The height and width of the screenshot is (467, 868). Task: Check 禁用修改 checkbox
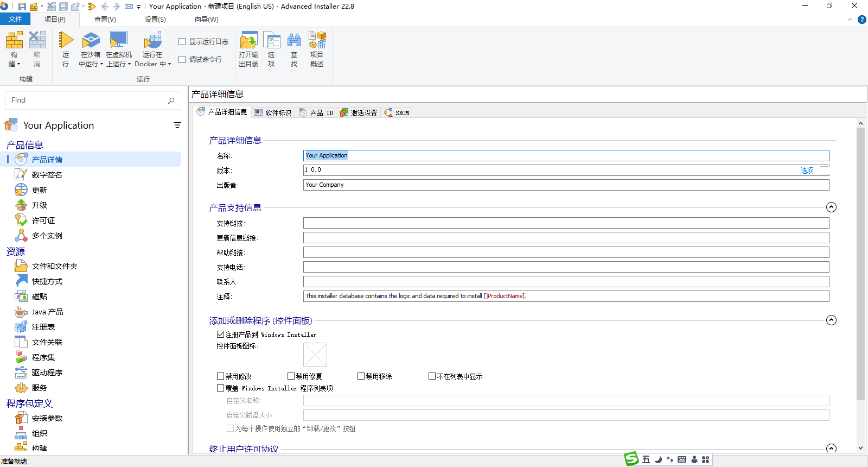pyautogui.click(x=220, y=376)
